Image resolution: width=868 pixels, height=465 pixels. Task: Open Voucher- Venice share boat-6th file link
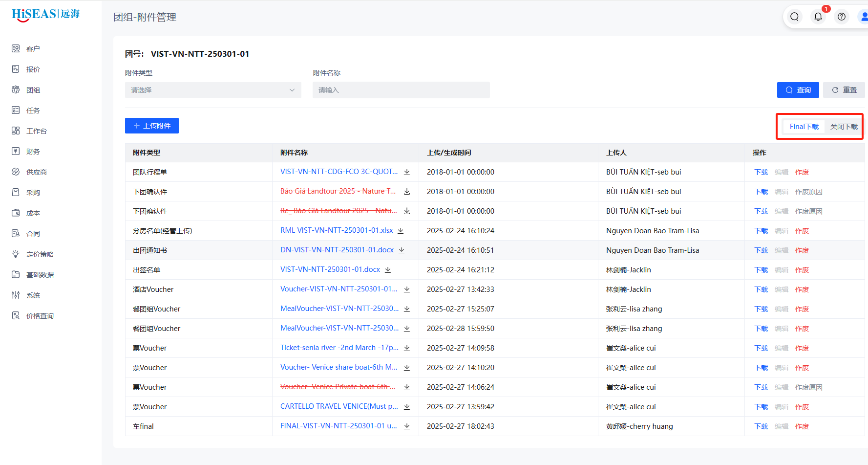(x=339, y=367)
